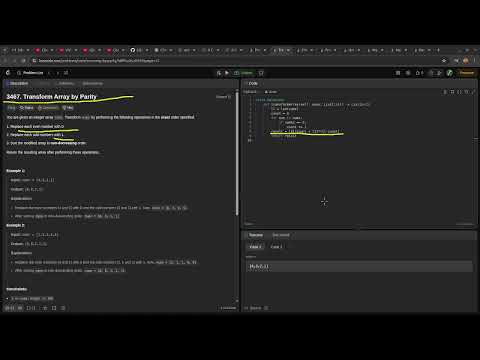
Task: Click the share icon at description bottom
Action: 54,308
